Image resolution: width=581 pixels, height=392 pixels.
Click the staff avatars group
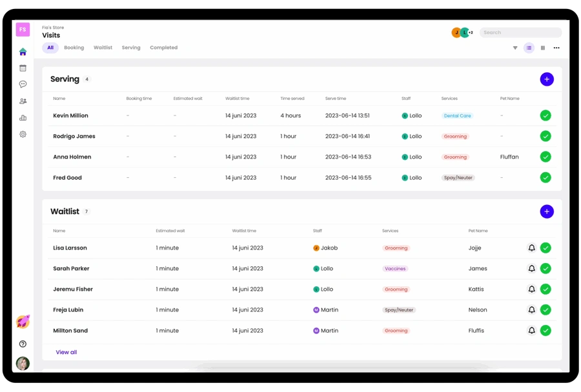(462, 33)
